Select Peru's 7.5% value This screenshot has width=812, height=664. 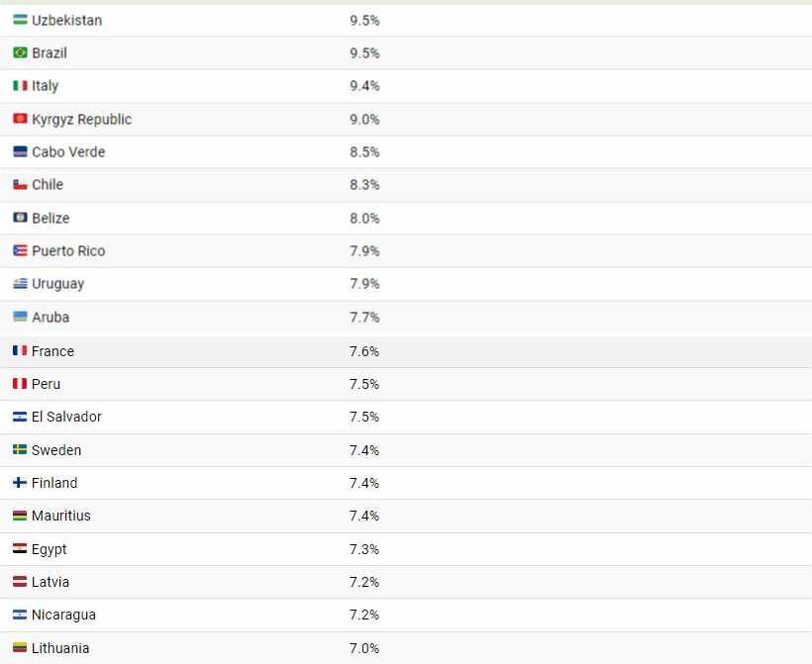point(364,384)
